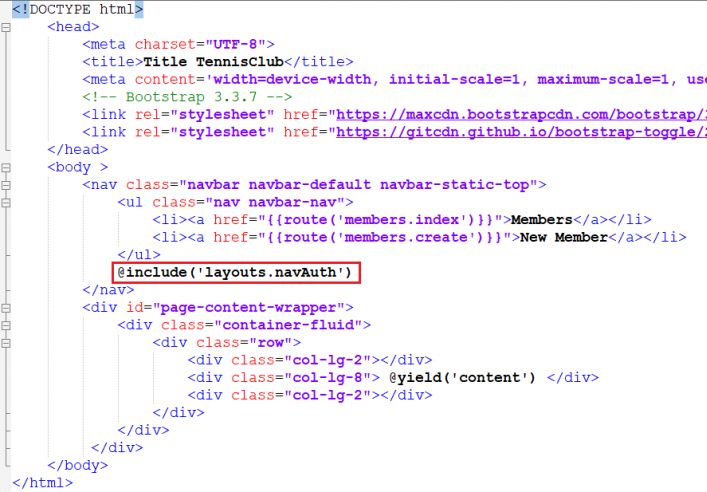Collapse the container-fluid div fold marker
Viewport: 707px width, 492px height.
[6, 325]
